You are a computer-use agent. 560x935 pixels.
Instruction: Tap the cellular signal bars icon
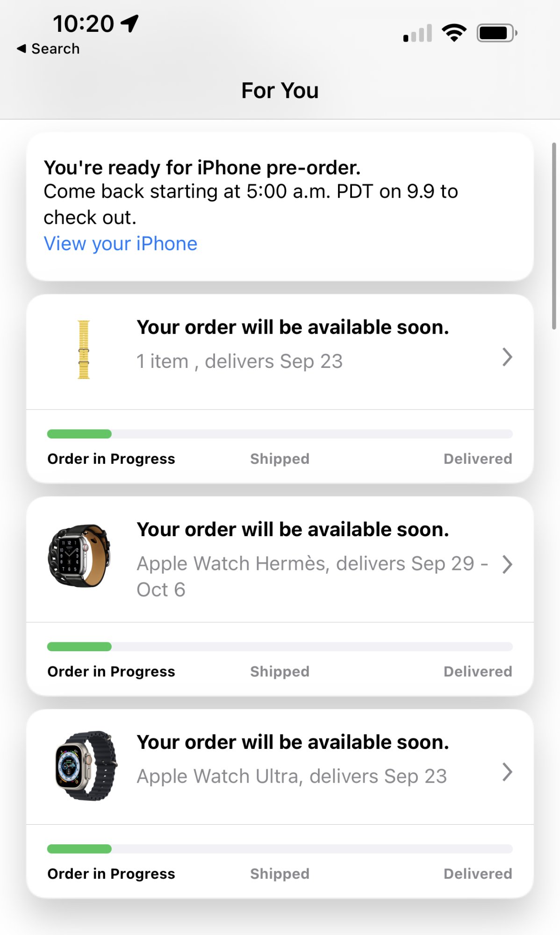417,34
